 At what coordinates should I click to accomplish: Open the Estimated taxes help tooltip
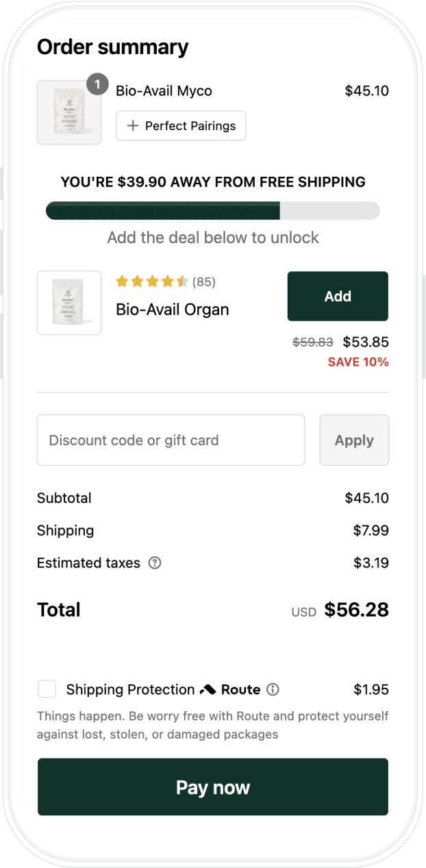click(155, 562)
